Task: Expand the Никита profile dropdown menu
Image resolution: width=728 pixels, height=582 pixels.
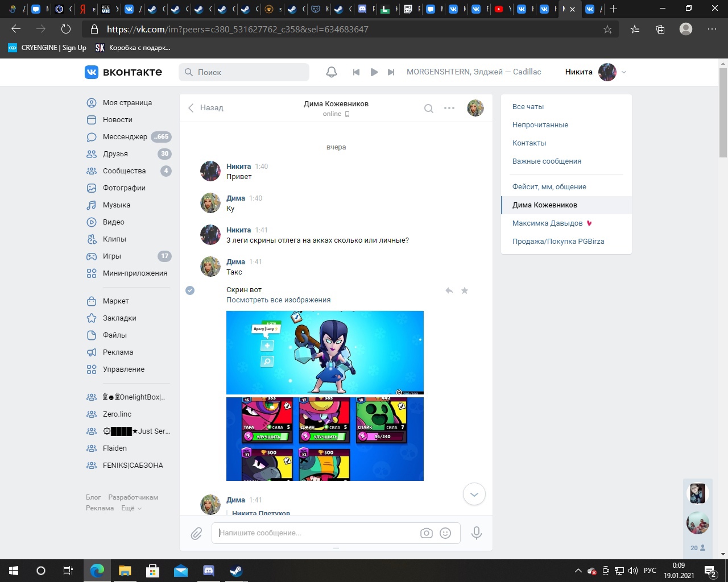Action: click(x=624, y=72)
